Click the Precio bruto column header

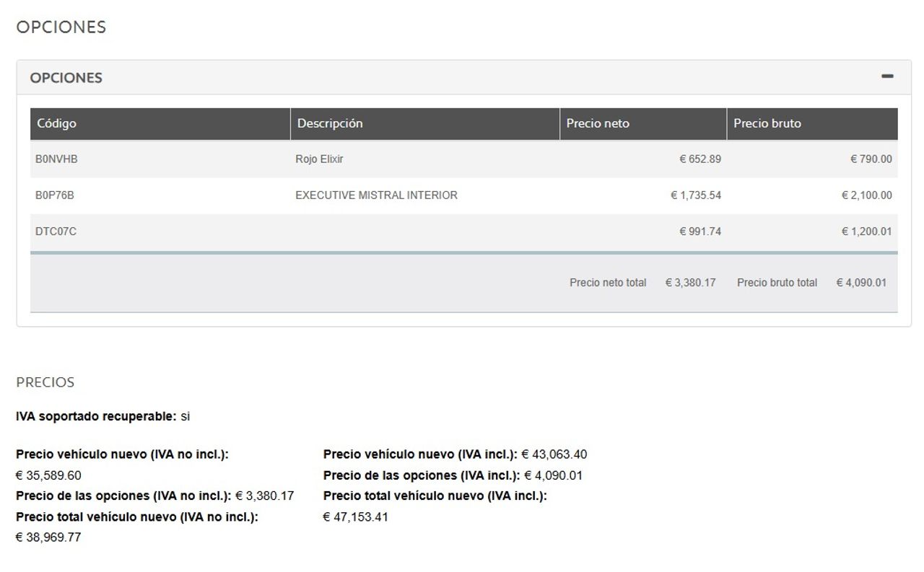point(767,123)
